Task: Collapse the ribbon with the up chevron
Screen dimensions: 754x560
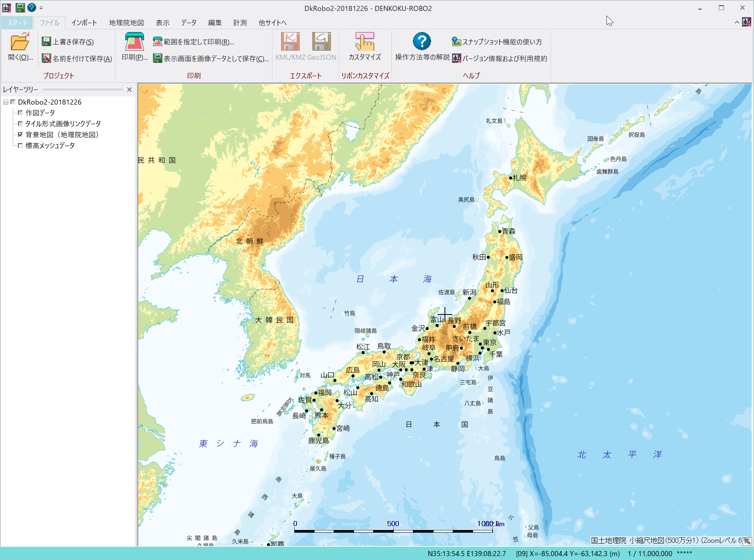Action: [737, 22]
